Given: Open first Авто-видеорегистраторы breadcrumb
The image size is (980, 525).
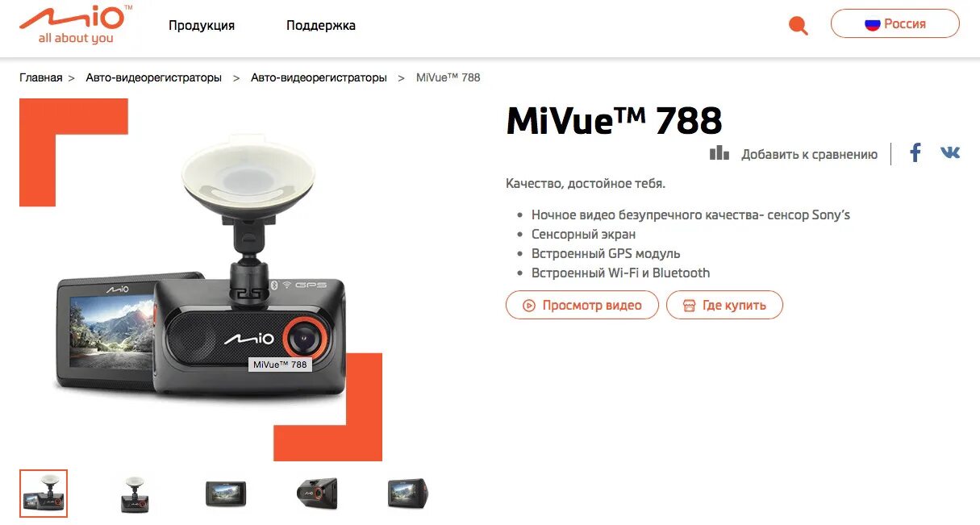Looking at the screenshot, I should pyautogui.click(x=153, y=77).
